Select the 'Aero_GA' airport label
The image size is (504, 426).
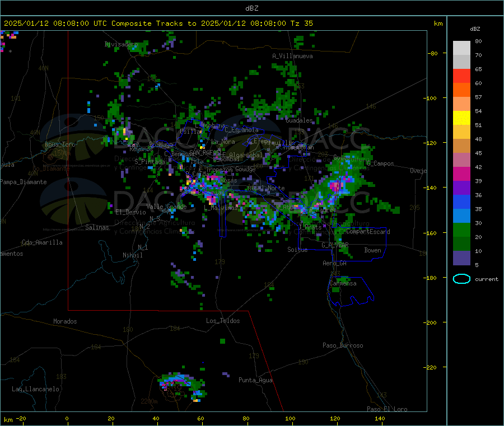click(335, 263)
